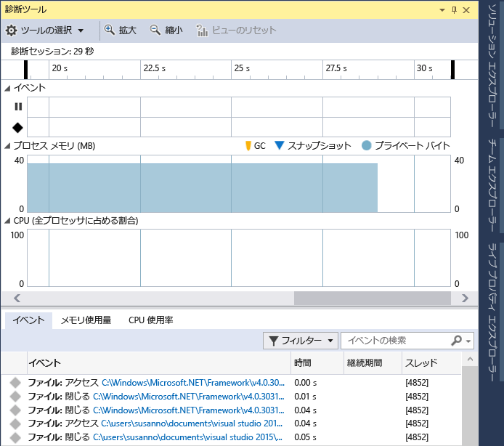Click the break events pause icon
Screen dimensions: 504x446
(x=18, y=107)
